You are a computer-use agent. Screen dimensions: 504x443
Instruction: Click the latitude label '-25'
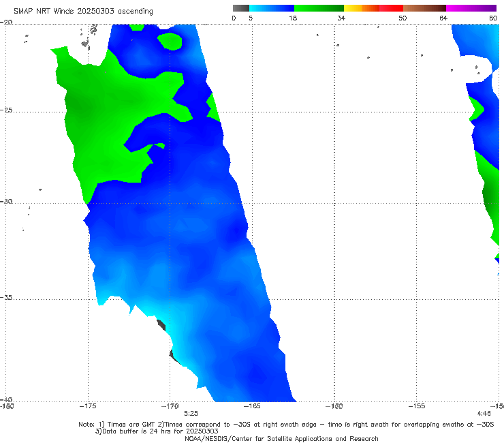point(6,110)
